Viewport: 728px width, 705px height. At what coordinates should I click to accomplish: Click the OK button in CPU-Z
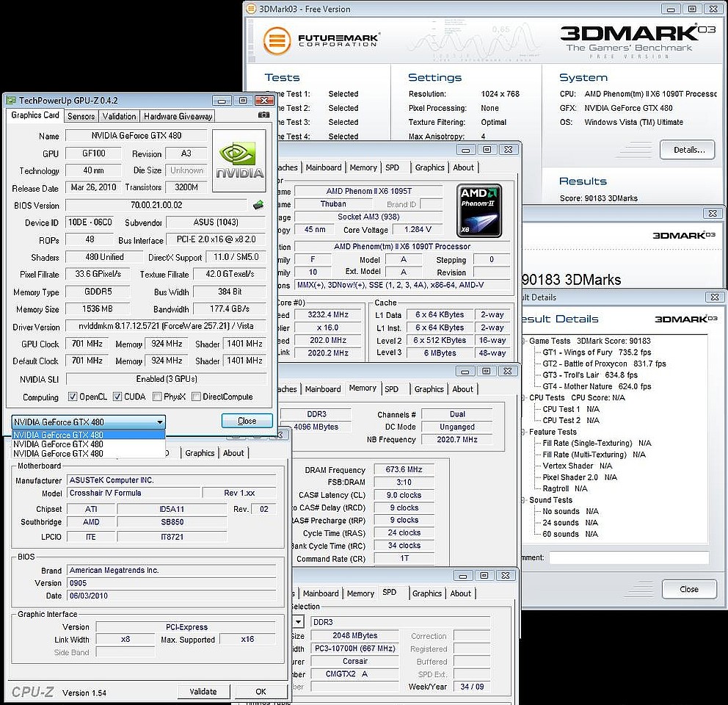coord(261,692)
